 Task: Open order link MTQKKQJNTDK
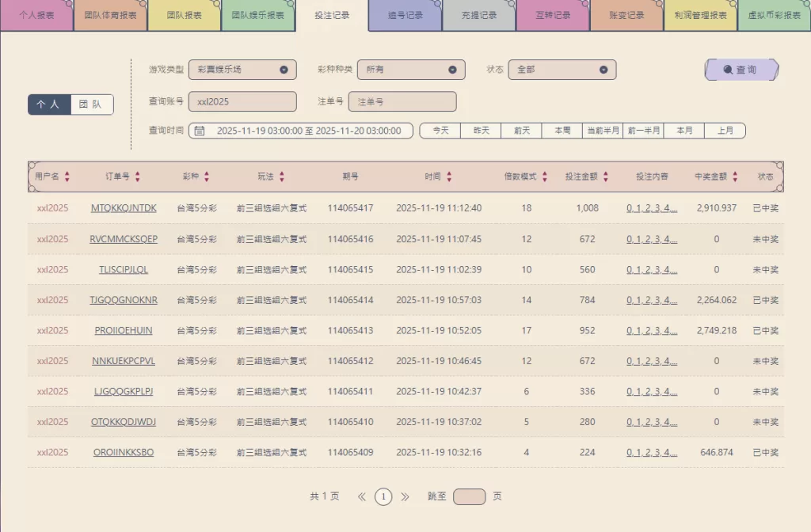click(124, 208)
